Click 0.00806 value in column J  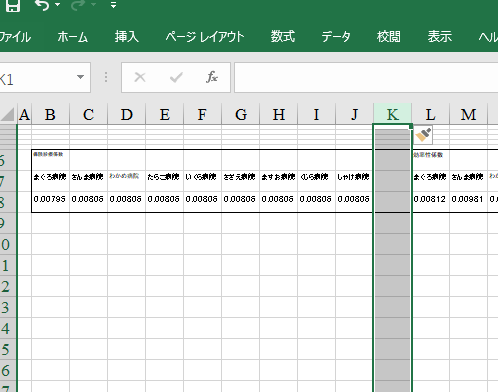coord(354,201)
